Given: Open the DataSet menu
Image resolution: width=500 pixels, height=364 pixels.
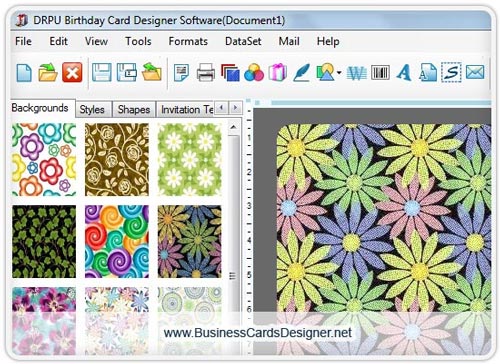Looking at the screenshot, I should coord(243,41).
